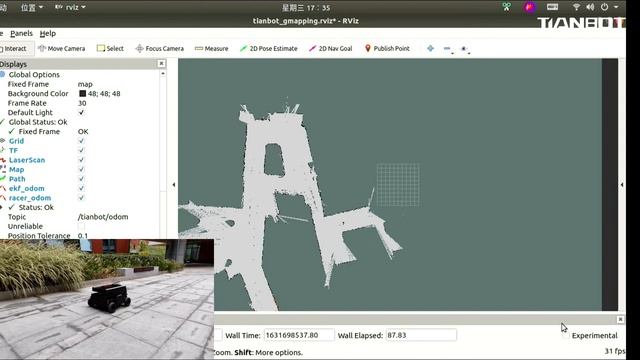This screenshot has width=640, height=360.
Task: Open the system volume icon
Action: pyautogui.click(x=590, y=7)
